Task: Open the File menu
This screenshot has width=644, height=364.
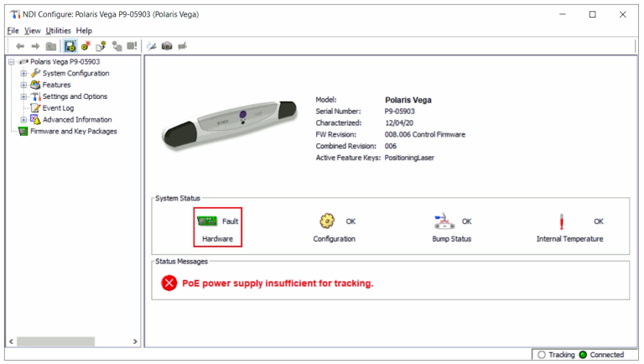Action: point(13,31)
